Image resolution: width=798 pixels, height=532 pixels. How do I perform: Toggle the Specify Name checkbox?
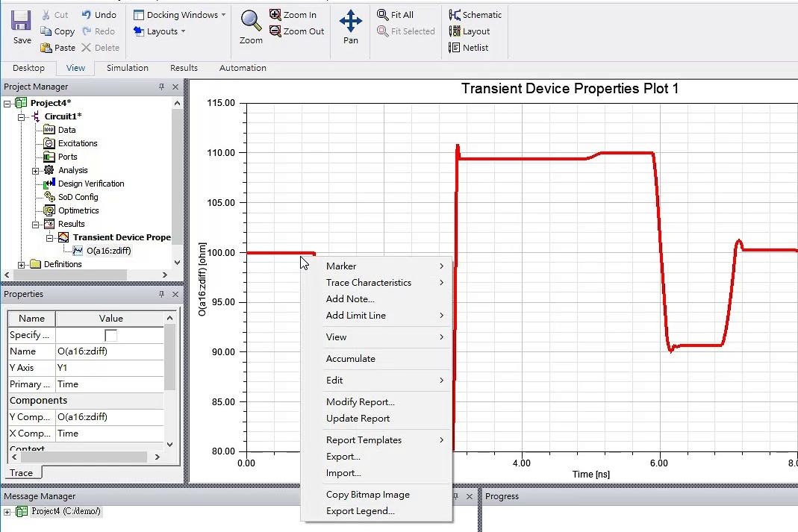[110, 335]
